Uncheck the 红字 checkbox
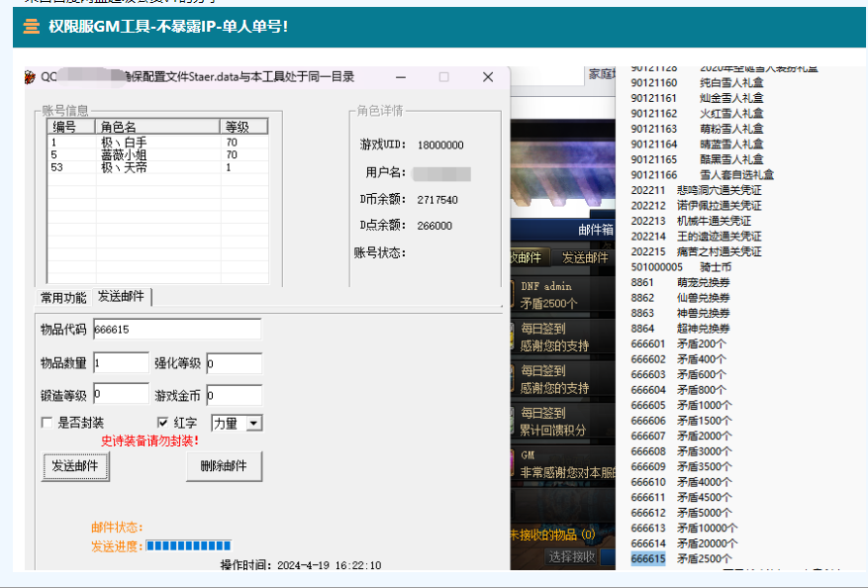Image resolution: width=868 pixels, height=588 pixels. pyautogui.click(x=163, y=424)
